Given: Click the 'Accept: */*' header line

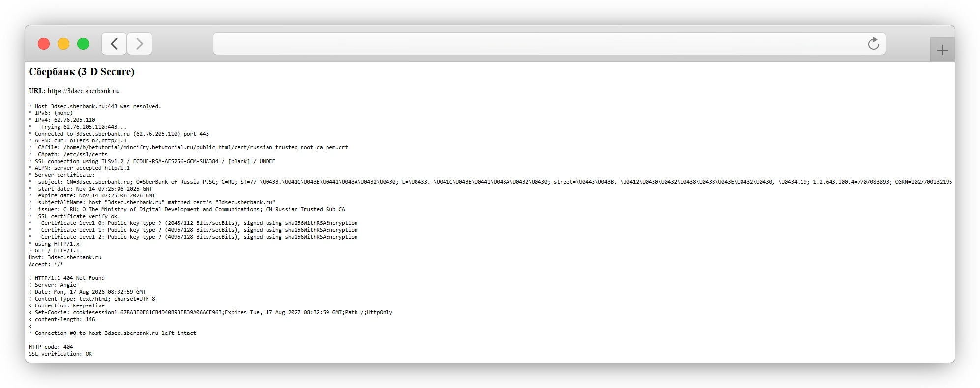Looking at the screenshot, I should point(46,264).
